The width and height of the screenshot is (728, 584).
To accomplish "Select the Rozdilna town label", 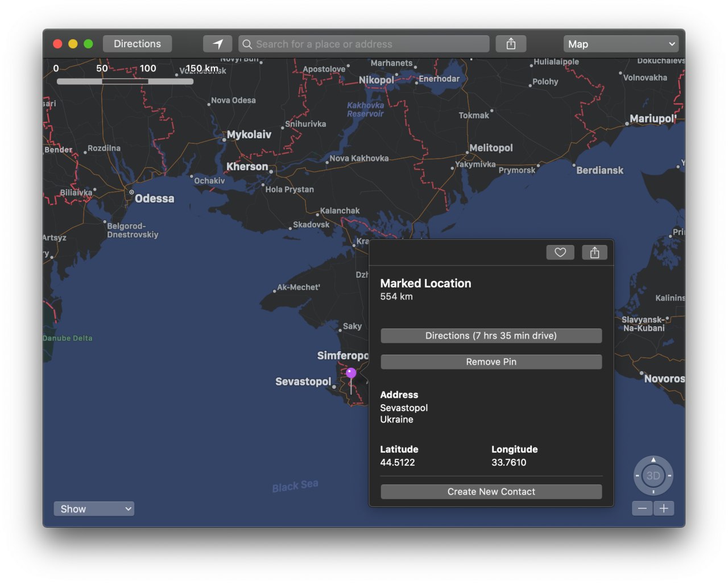I will (x=104, y=148).
